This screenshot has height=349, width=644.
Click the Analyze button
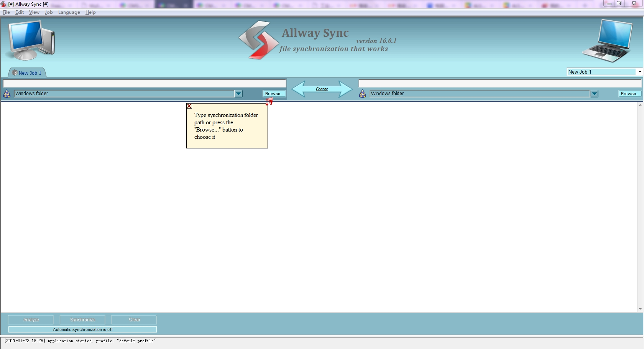(31, 319)
